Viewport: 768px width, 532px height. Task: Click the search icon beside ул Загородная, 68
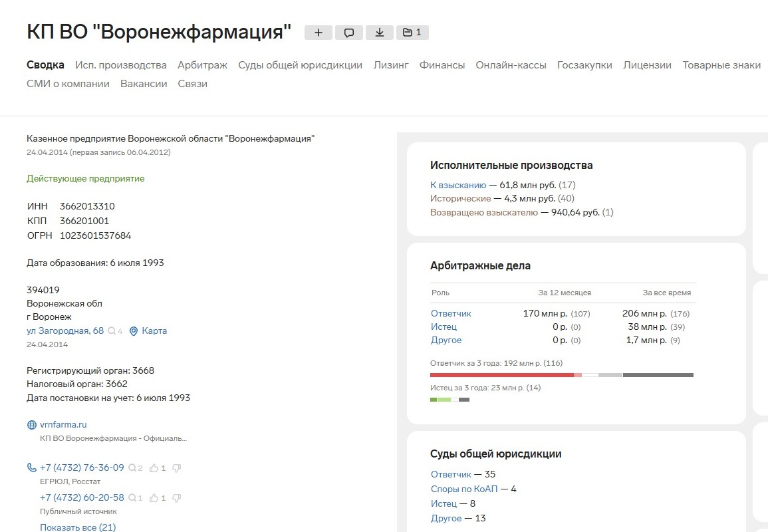112,331
